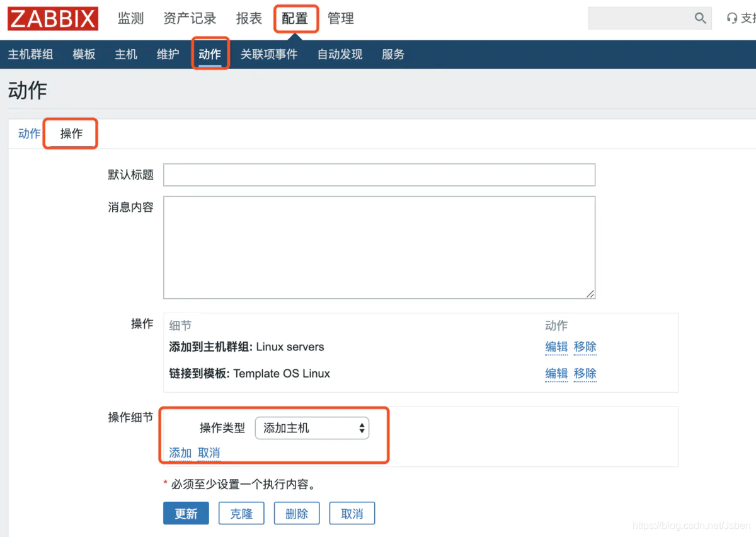This screenshot has width=756, height=537.
Task: Open the 配置 top menu
Action: 295,19
